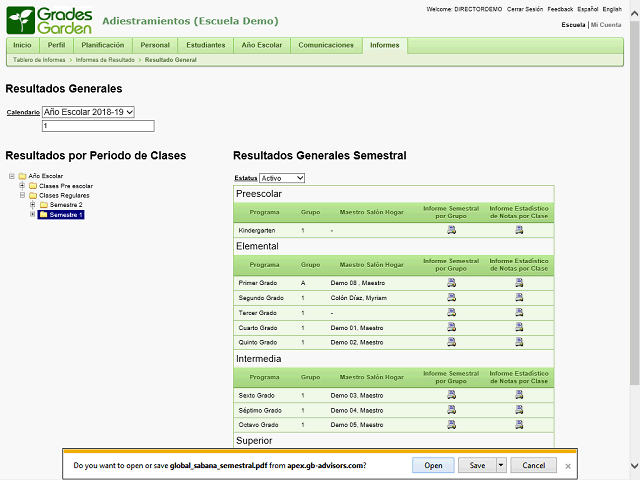Open the Comunicaciones tab
Screen dimensions: 640x480
tap(326, 45)
